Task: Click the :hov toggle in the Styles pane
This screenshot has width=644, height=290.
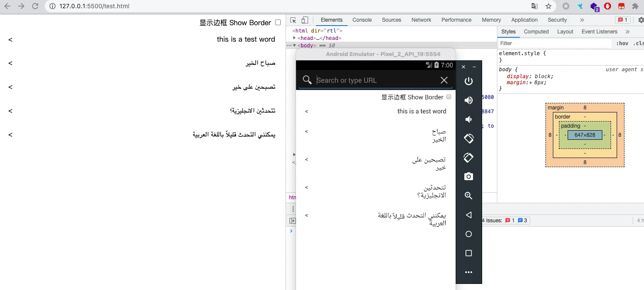Action: [x=622, y=43]
